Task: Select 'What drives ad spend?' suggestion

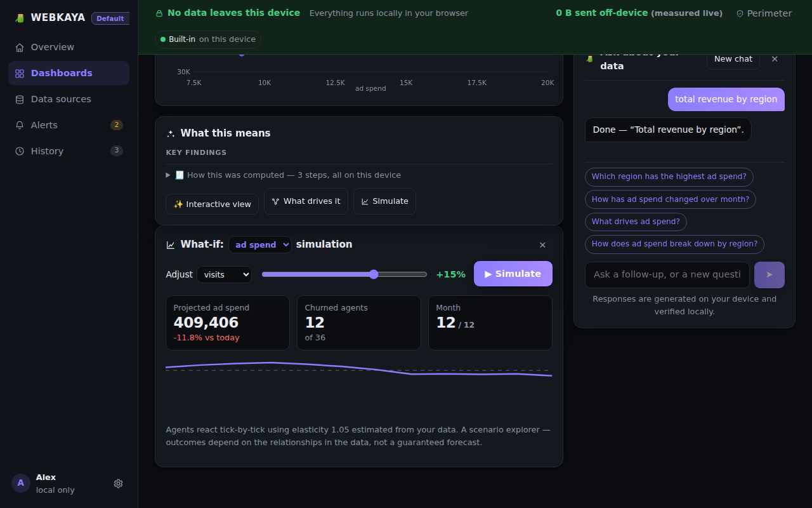Action: [x=636, y=222]
